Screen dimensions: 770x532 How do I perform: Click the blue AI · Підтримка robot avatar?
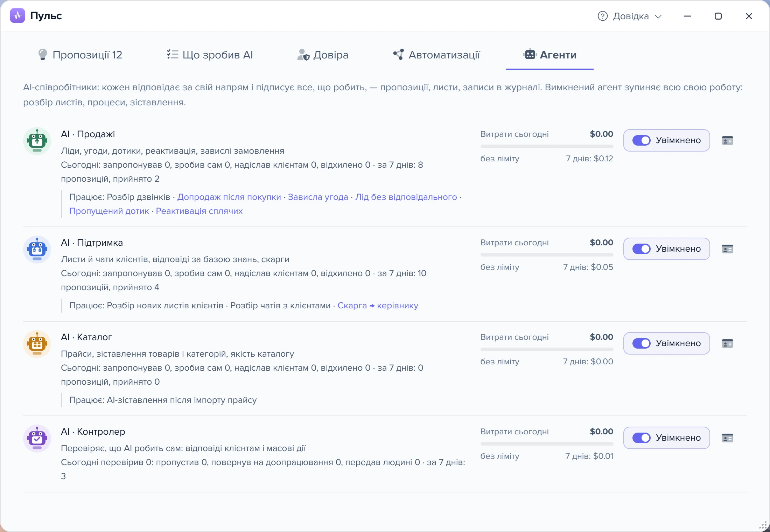[x=37, y=250]
